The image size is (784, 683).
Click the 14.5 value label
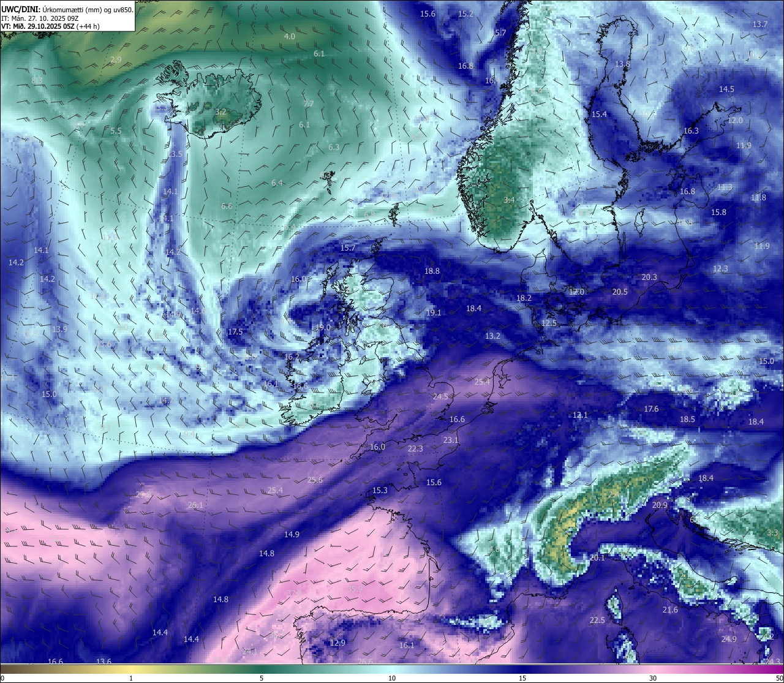coord(726,89)
